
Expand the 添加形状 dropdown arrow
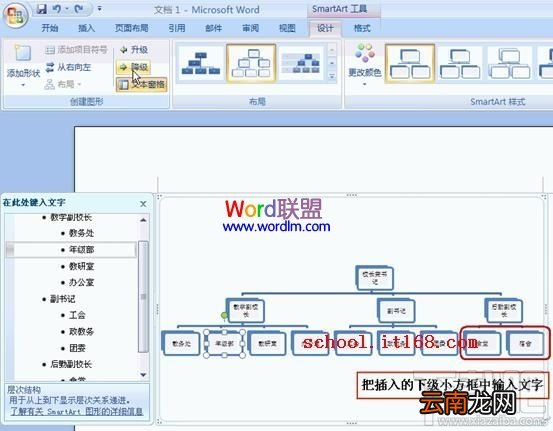(23, 85)
